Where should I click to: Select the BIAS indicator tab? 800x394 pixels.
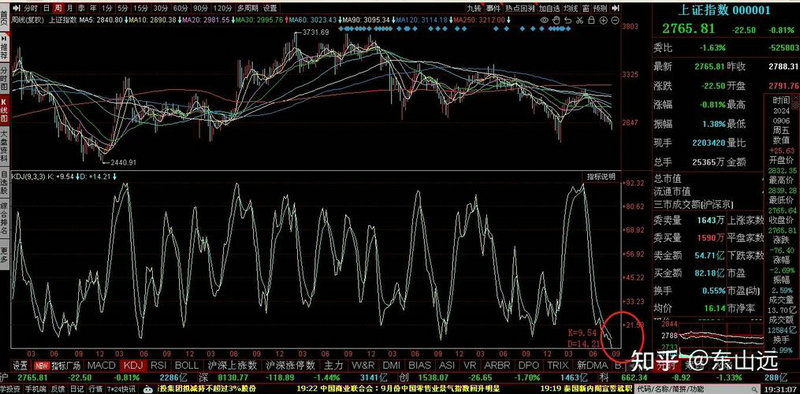pyautogui.click(x=420, y=365)
